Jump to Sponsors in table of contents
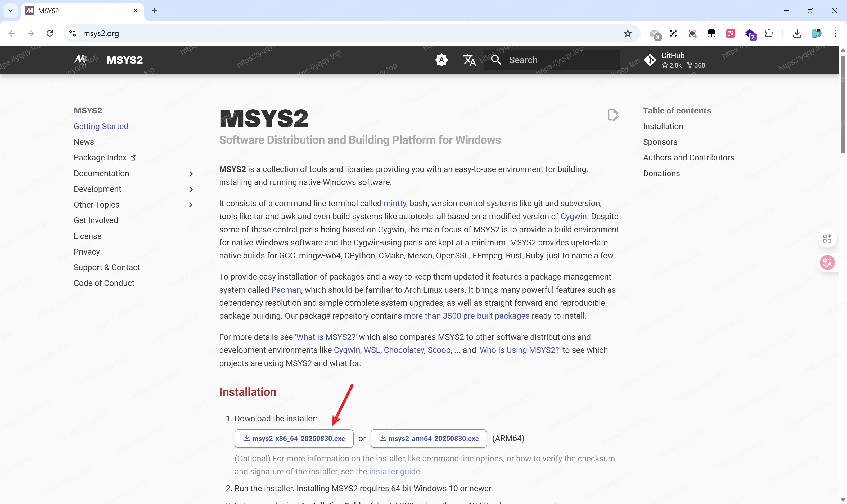This screenshot has width=847, height=504. 660,142
